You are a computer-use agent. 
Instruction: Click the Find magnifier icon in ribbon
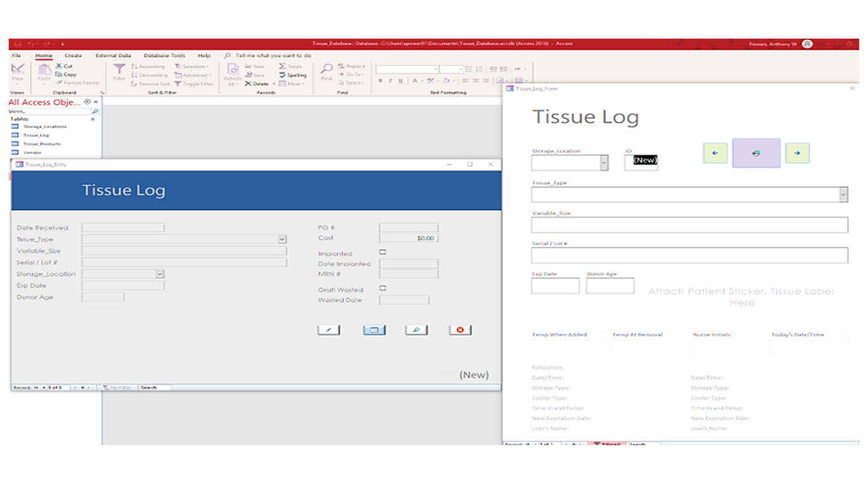click(x=327, y=70)
